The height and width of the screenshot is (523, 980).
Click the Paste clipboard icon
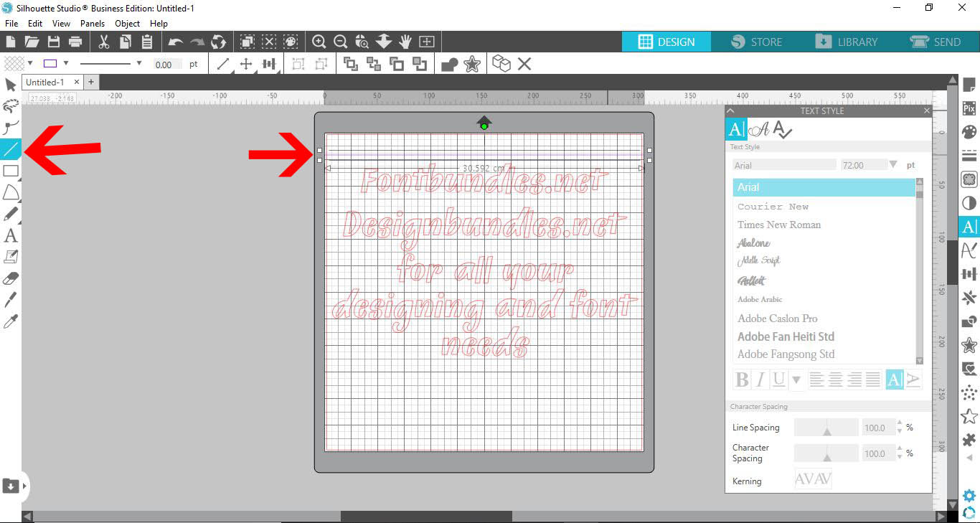pyautogui.click(x=147, y=42)
